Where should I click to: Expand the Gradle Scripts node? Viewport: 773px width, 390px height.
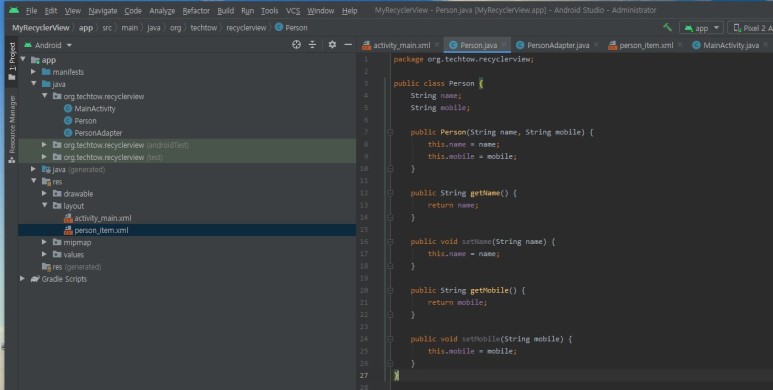pyautogui.click(x=23, y=279)
